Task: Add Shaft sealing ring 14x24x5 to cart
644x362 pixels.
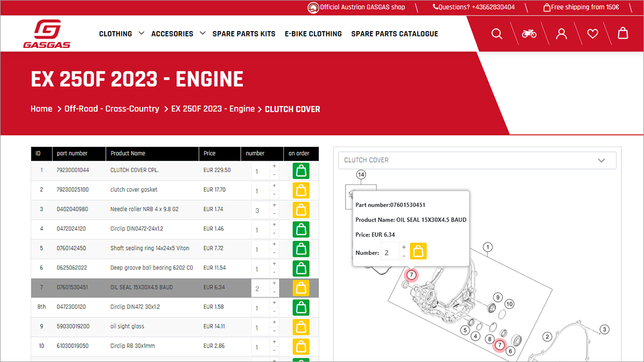Action: click(301, 249)
